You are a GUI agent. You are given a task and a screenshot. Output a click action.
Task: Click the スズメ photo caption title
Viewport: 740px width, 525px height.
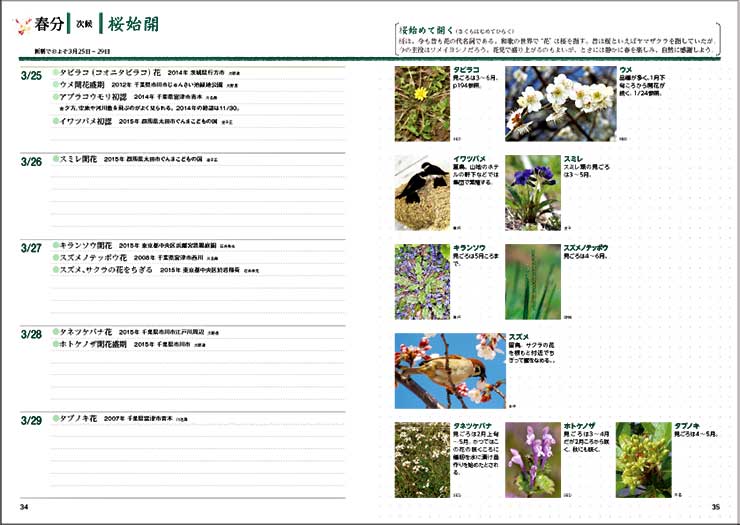[519, 337]
